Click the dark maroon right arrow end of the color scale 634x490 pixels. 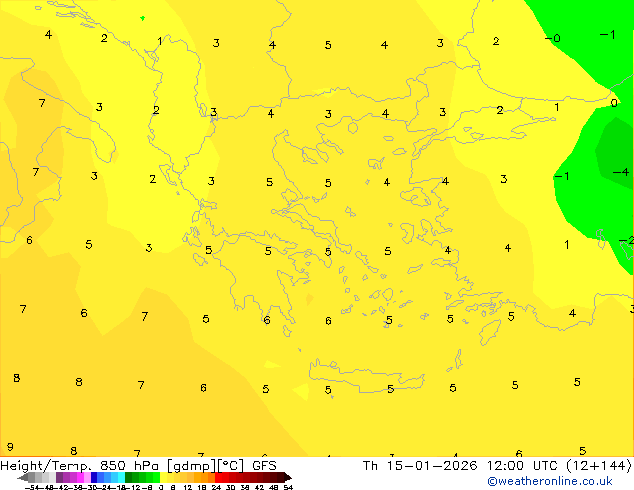(288, 478)
